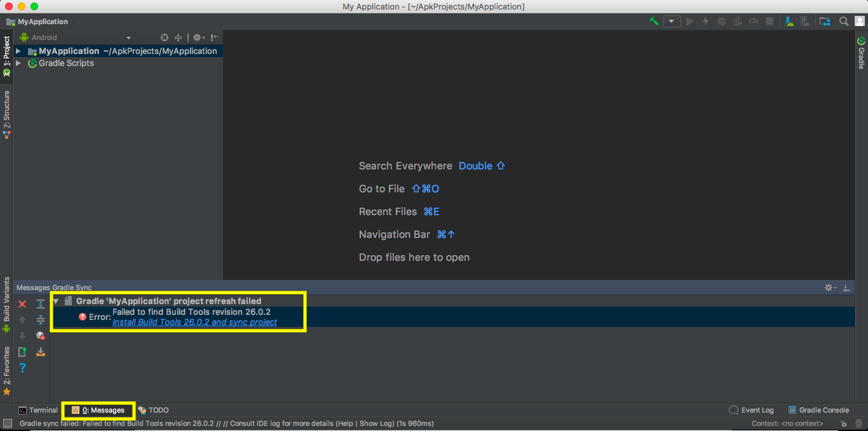This screenshot has width=868, height=431.
Task: Click the Run app icon in the toolbar
Action: click(x=690, y=21)
